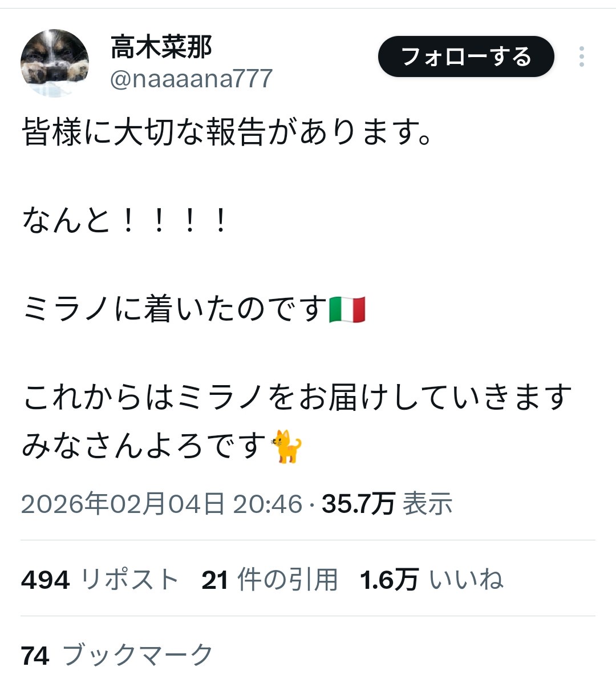View the 1.6万 いいね likes list
This screenshot has height=679, width=616.
pos(432,579)
